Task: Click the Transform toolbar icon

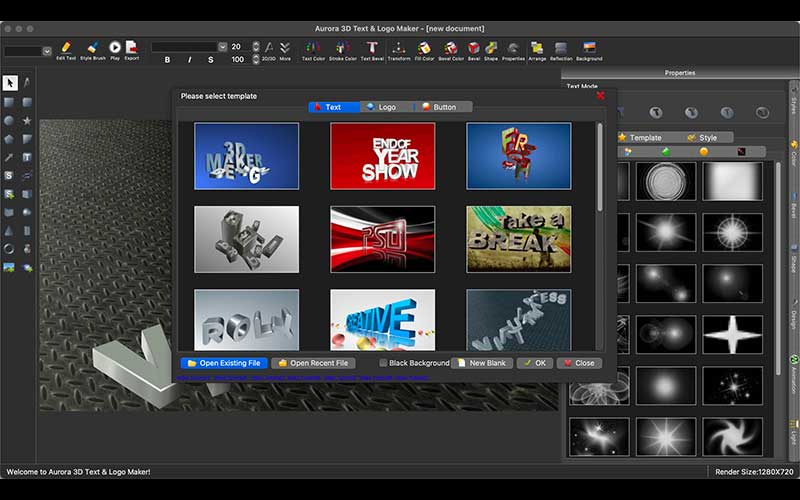Action: coord(398,51)
